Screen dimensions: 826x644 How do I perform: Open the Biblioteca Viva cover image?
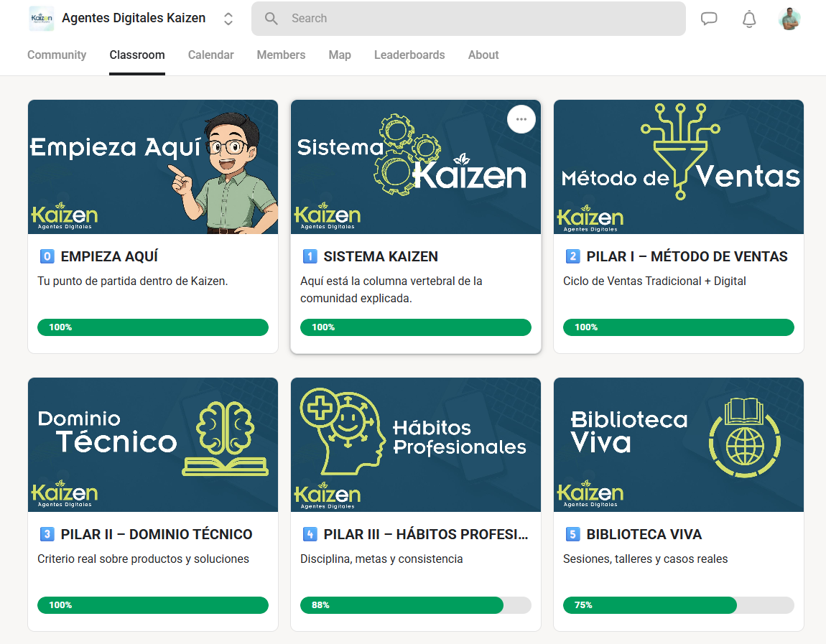(x=679, y=444)
